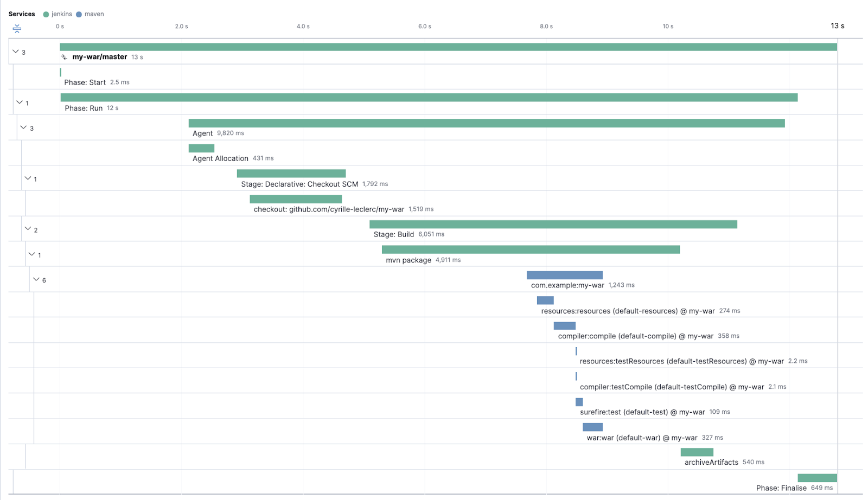
Task: Collapse the my-war/master root row chevron
Action: pyautogui.click(x=16, y=52)
